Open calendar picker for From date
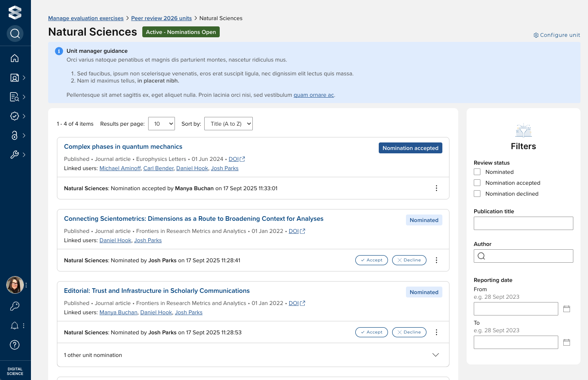Screen dimensions: 588x380 tap(567, 309)
